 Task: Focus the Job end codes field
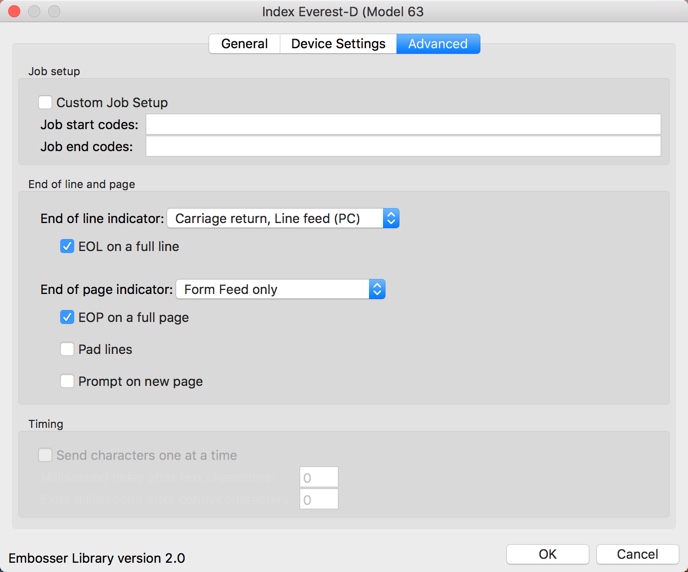pyautogui.click(x=403, y=147)
